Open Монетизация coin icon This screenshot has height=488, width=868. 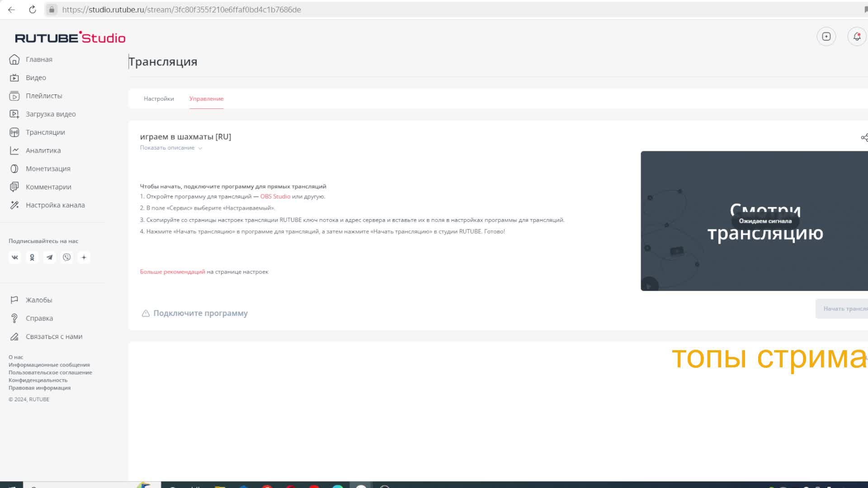[x=14, y=169]
